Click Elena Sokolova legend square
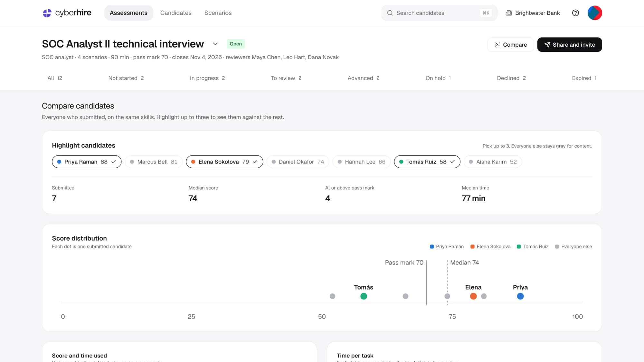The image size is (644, 362). pyautogui.click(x=472, y=246)
